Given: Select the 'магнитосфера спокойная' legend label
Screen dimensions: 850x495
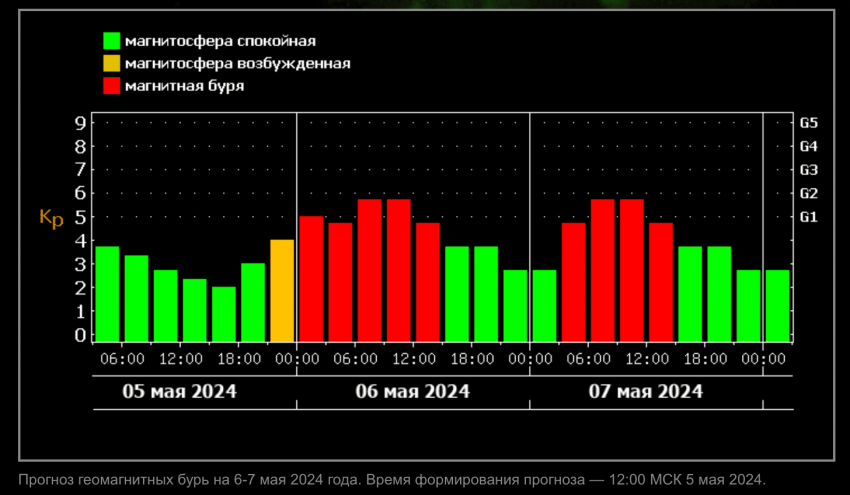Looking at the screenshot, I should pyautogui.click(x=220, y=41).
